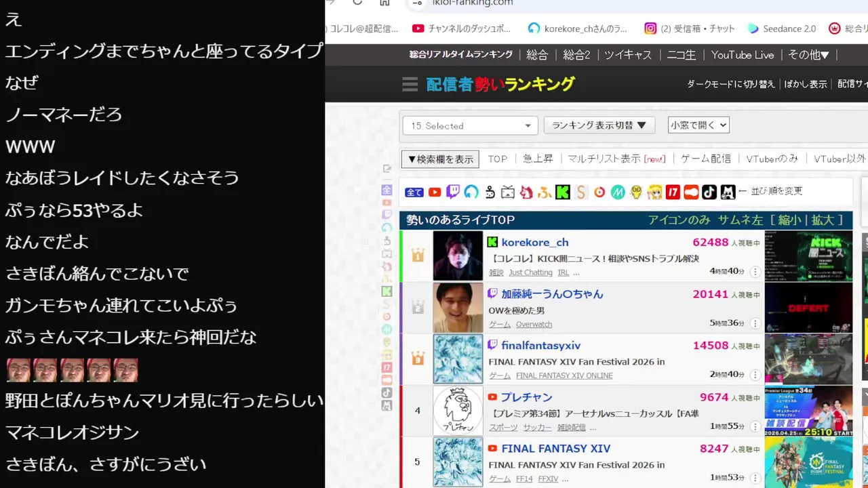Open the 15 Selected dropdown

point(470,125)
